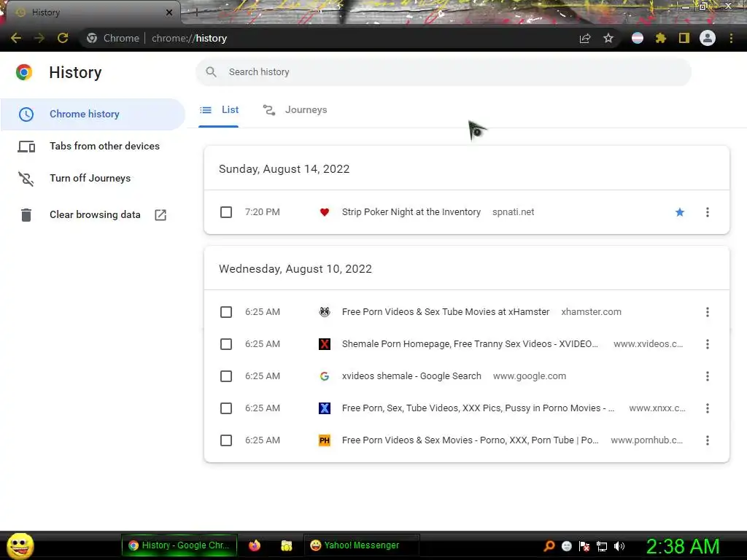Open Clear browsing data
The image size is (747, 560).
93,215
